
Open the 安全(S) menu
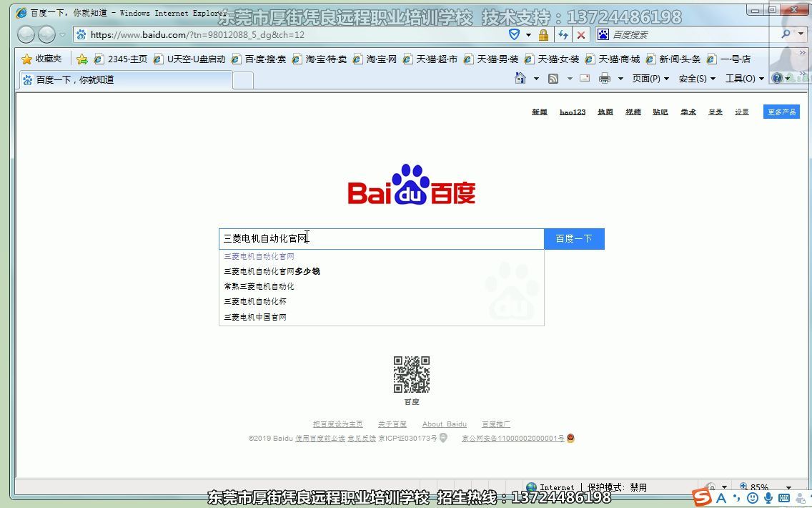tap(697, 79)
